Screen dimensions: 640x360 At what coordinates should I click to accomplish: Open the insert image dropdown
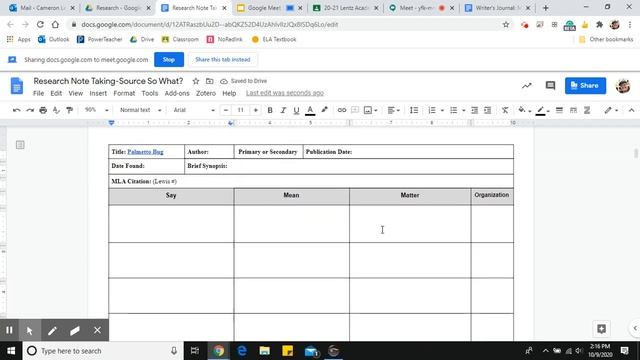click(x=370, y=110)
